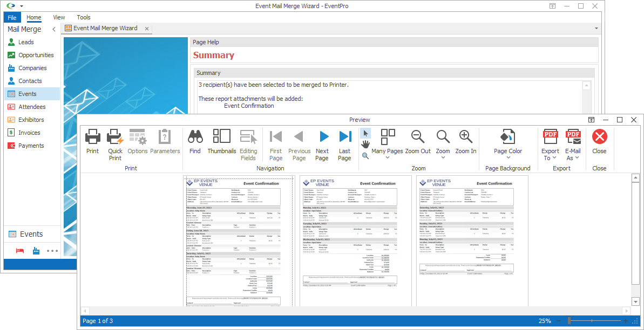Expand the Page Color dropdown arrow
The image size is (644, 330).
(x=508, y=157)
